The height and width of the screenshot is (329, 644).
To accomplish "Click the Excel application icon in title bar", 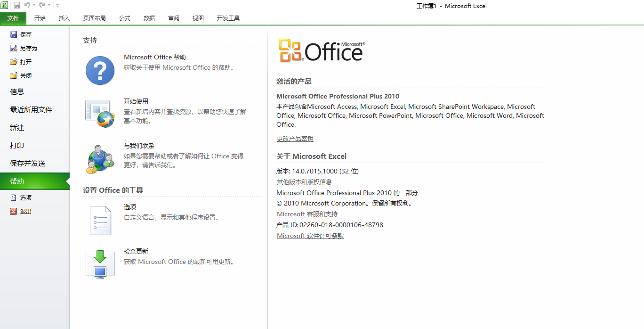I will pyautogui.click(x=4, y=5).
